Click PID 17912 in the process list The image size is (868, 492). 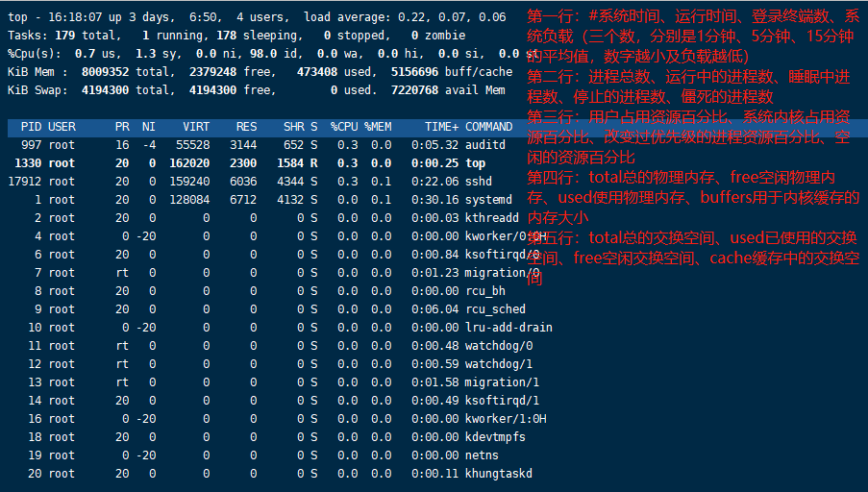24,182
